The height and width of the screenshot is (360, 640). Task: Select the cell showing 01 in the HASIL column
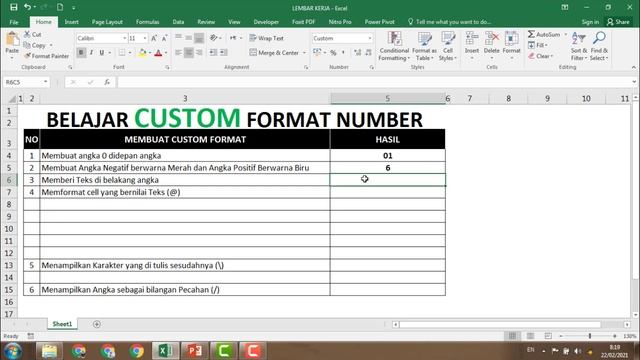[387, 156]
